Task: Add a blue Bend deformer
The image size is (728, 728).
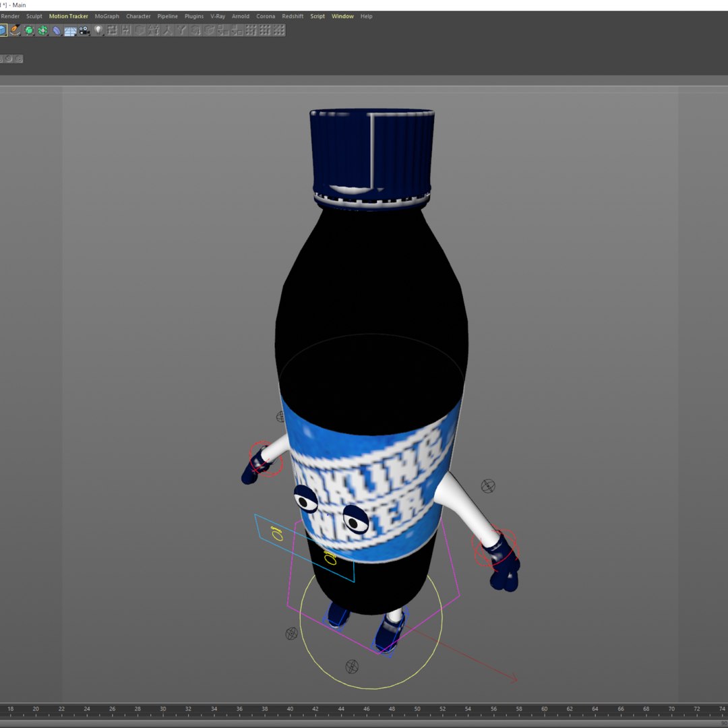Action: [57, 30]
